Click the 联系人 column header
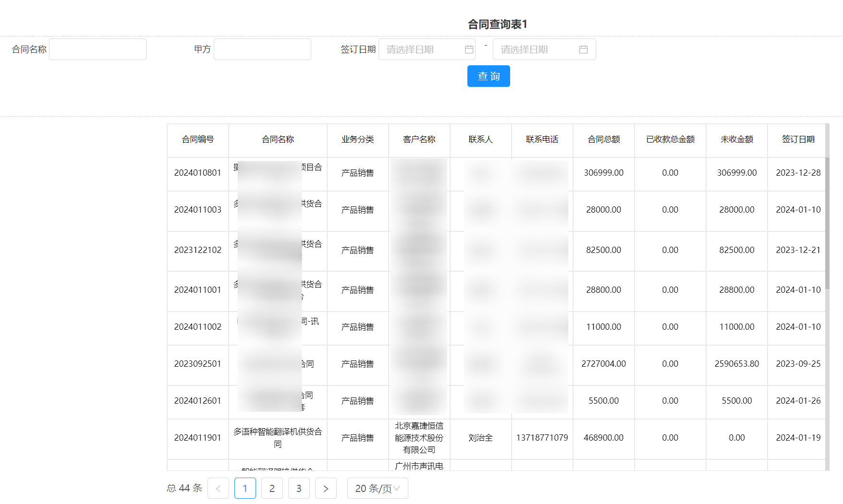The height and width of the screenshot is (504, 843). 481,140
